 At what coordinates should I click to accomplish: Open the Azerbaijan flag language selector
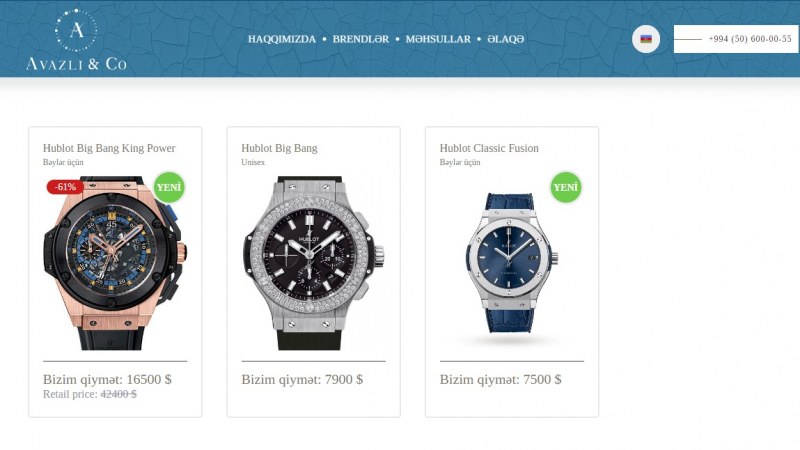tap(646, 39)
